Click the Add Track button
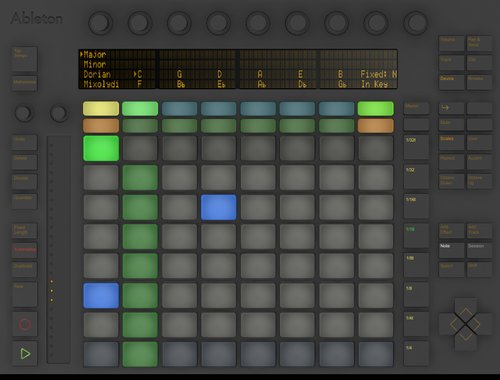The width and height of the screenshot is (500, 380). coord(479,231)
